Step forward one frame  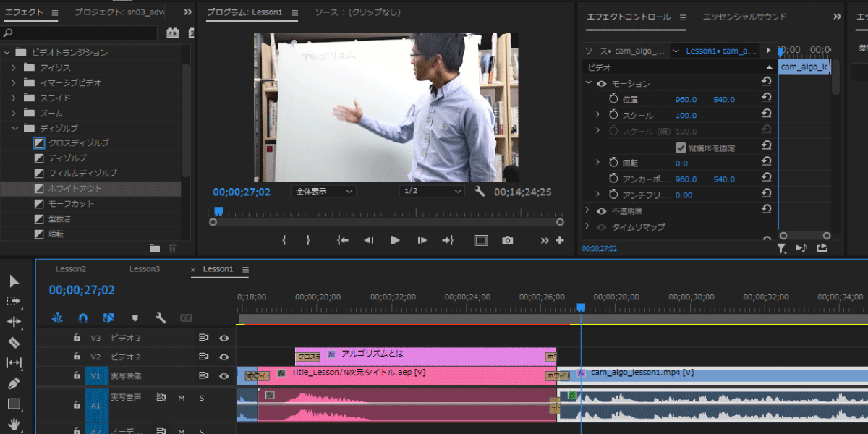pos(422,240)
